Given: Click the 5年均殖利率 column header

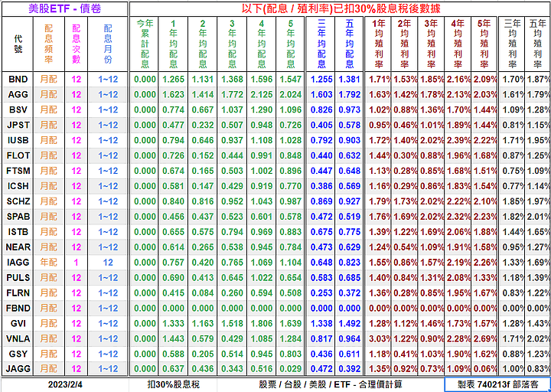Looking at the screenshot, I should pyautogui.click(x=484, y=44).
